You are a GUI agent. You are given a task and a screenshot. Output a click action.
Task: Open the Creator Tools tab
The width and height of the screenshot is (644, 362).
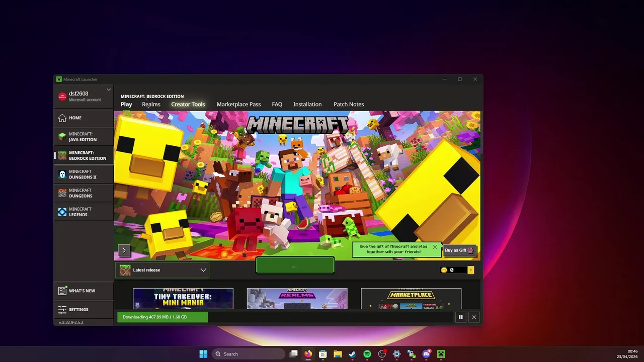point(188,104)
